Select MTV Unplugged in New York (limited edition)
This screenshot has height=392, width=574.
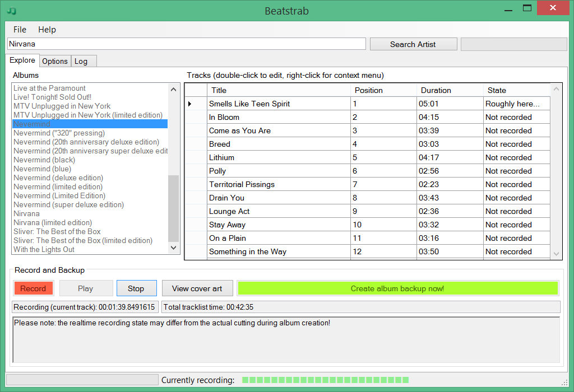click(x=90, y=115)
